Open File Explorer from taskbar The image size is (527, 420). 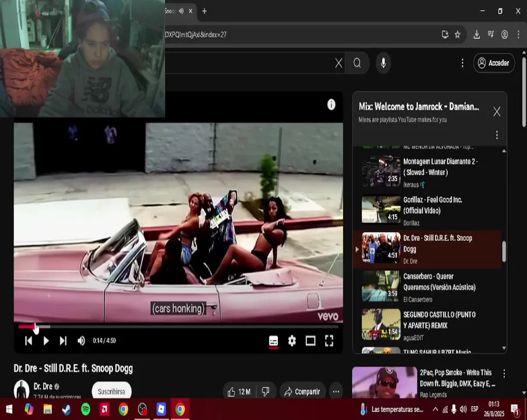(x=48, y=409)
